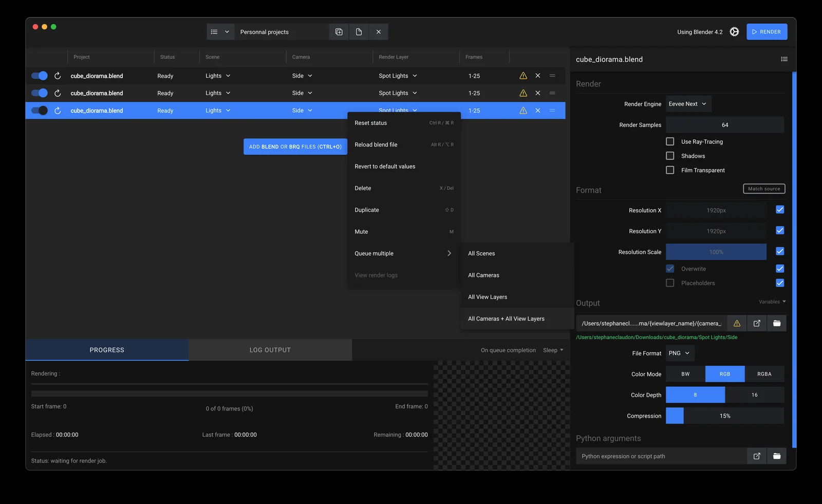Disable the first cube_diorama.blend job toggle
This screenshot has height=504, width=822.
[39, 76]
